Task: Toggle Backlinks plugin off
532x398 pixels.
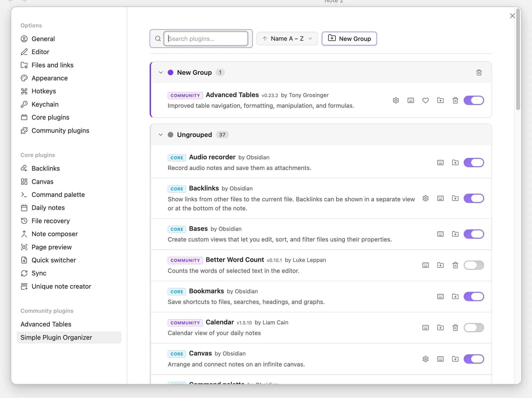Action: [x=474, y=198]
